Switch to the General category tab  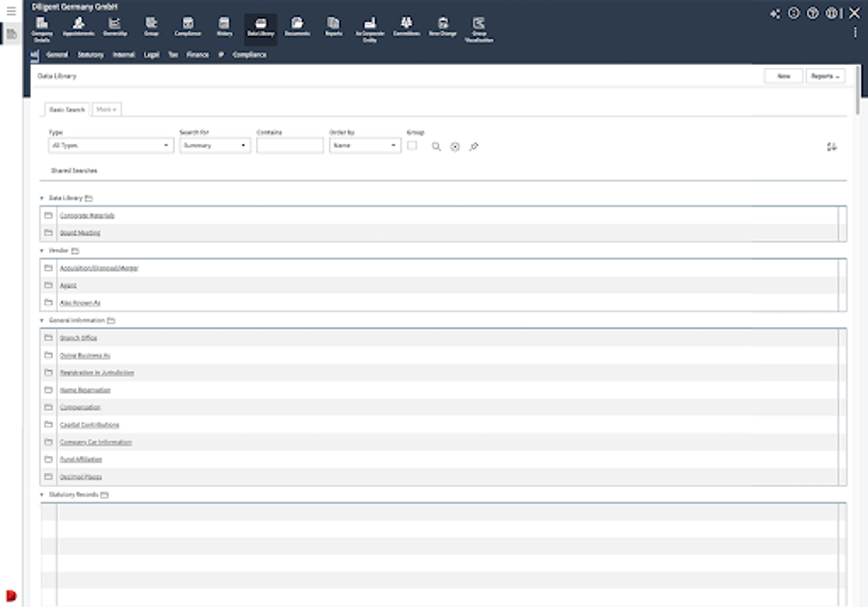click(x=57, y=55)
